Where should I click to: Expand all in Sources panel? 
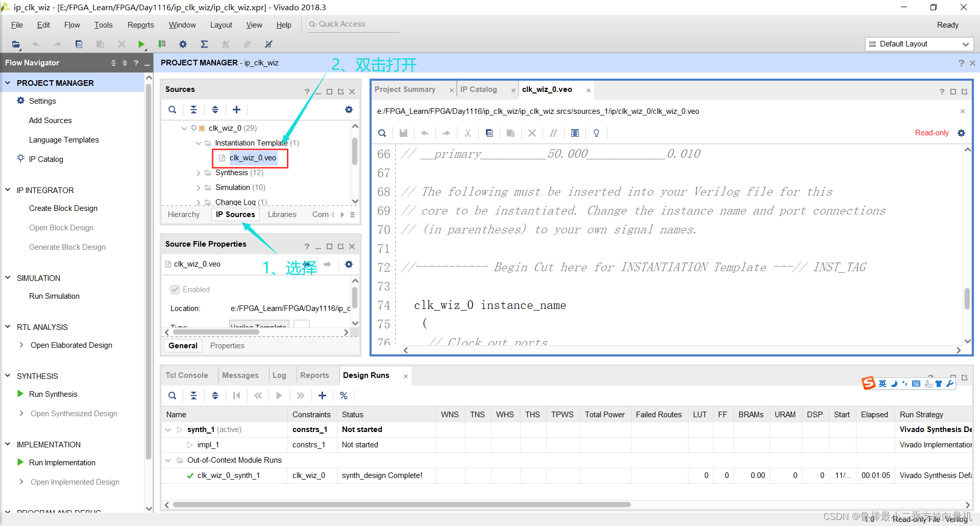pos(215,109)
